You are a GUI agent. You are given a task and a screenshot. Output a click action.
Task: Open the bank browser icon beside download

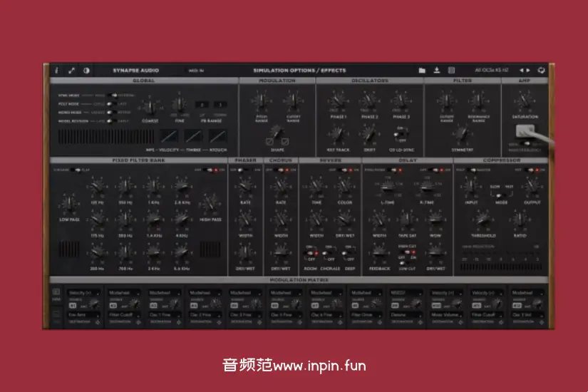tap(451, 70)
